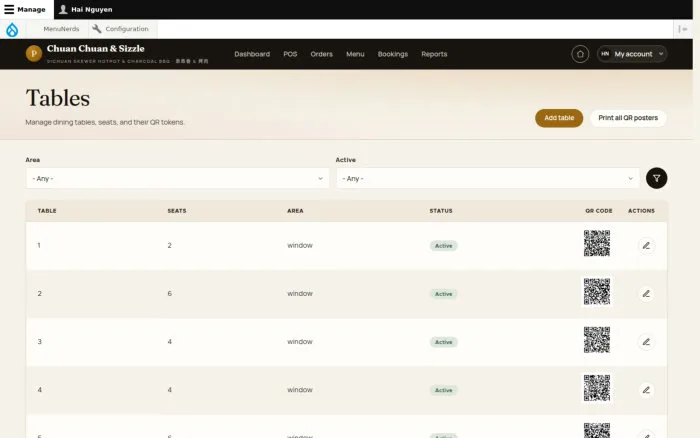Click the 'Manage dining tables' description text
Screen dimensions: 700x438
click(105, 122)
